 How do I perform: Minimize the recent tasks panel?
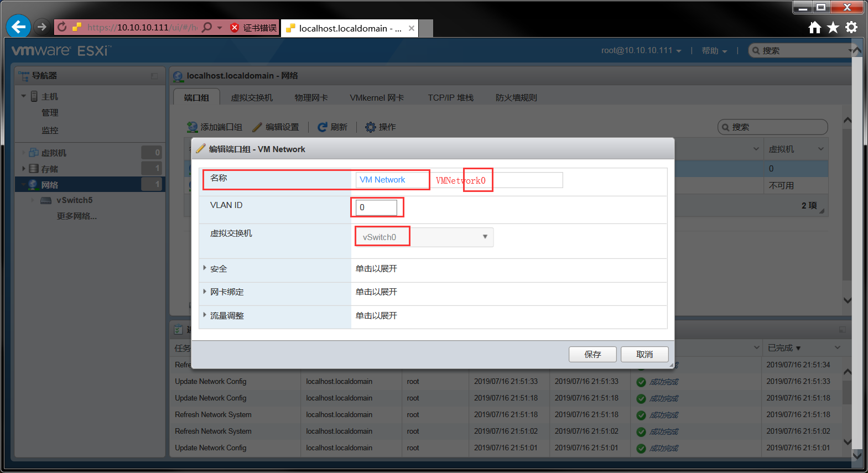[843, 330]
